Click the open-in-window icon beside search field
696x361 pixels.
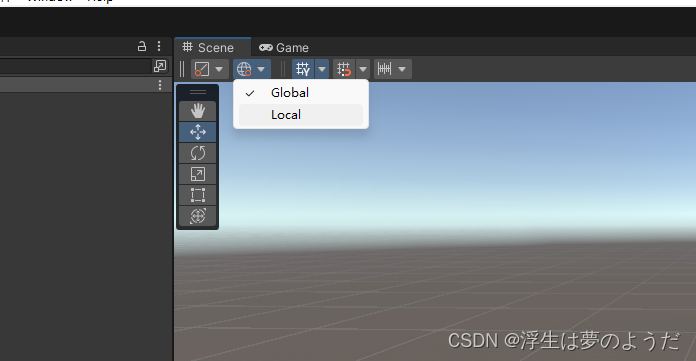pos(160,66)
